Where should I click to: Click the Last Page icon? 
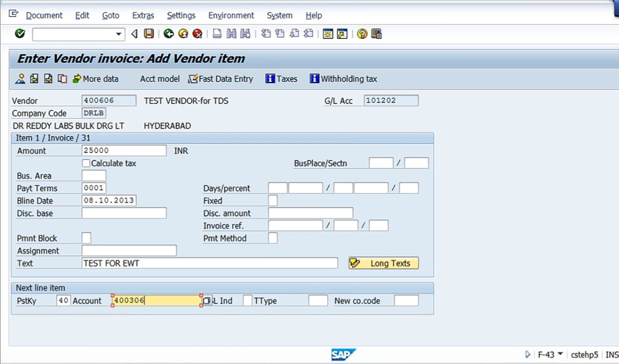click(x=308, y=34)
